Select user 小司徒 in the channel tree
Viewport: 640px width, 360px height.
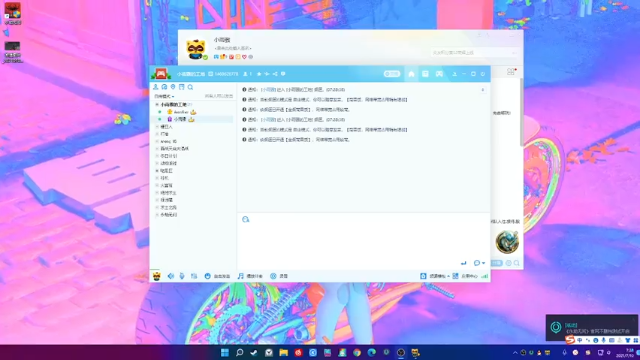[x=180, y=119]
